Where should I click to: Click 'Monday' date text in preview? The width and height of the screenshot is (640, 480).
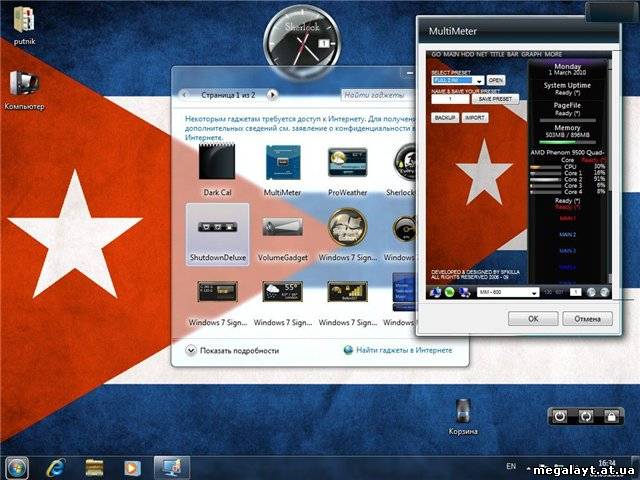click(x=567, y=66)
